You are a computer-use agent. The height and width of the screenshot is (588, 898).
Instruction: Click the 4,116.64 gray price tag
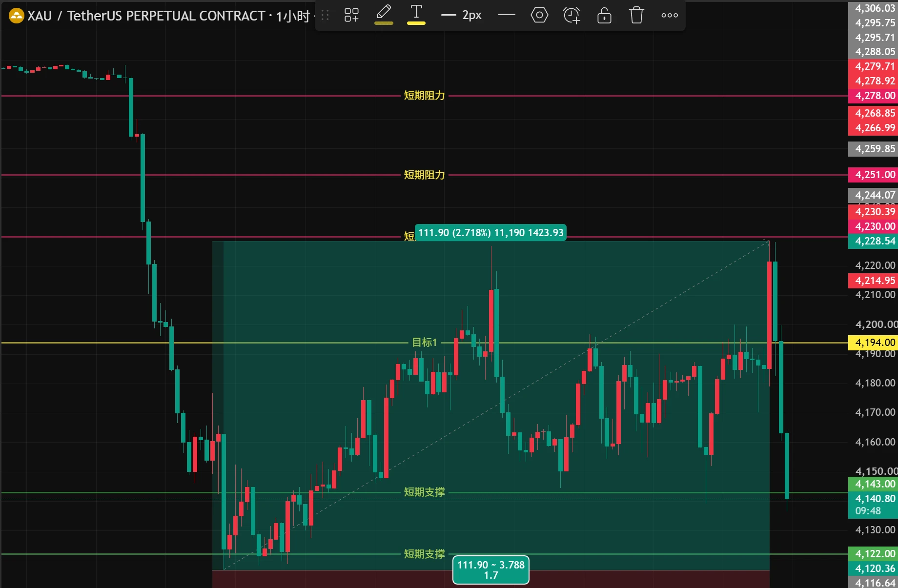[874, 583]
